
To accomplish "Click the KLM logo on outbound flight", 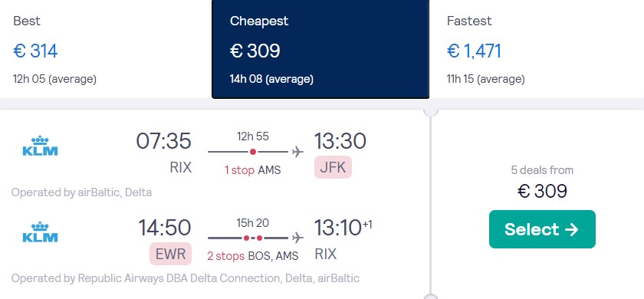I will point(40,146).
